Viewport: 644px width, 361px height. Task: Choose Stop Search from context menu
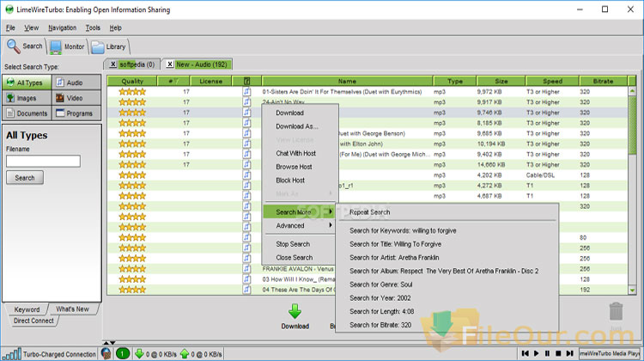coord(293,244)
